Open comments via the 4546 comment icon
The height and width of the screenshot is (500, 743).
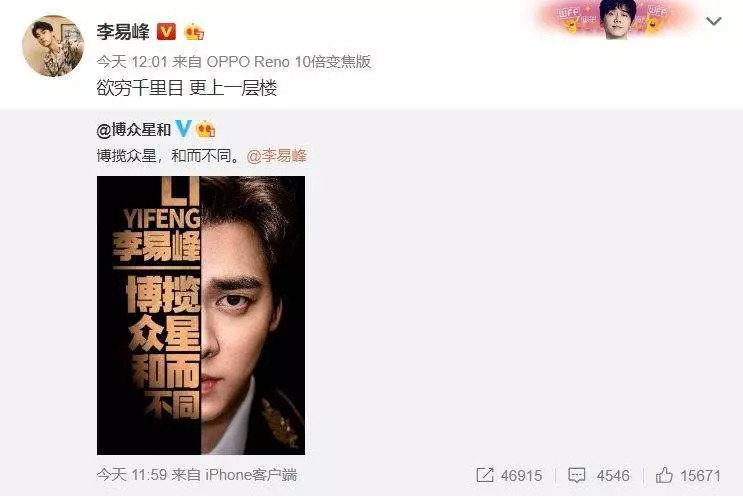577,475
